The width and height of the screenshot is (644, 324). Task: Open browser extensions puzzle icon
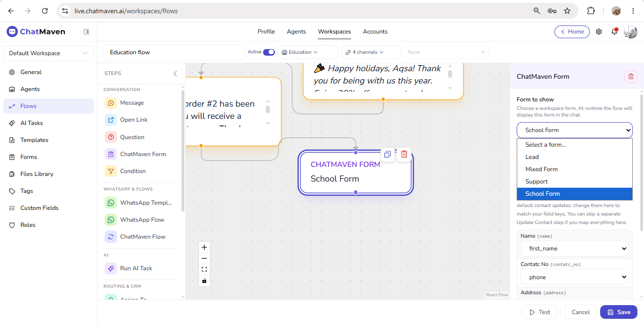(591, 10)
